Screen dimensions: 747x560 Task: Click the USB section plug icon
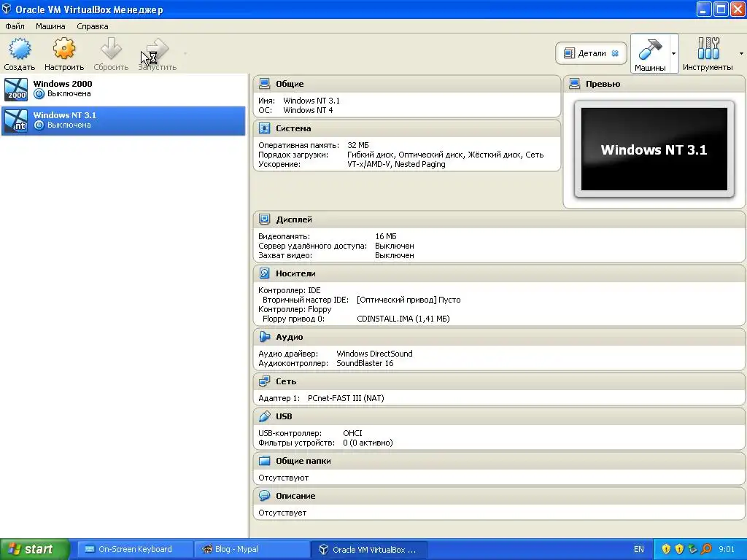[264, 416]
